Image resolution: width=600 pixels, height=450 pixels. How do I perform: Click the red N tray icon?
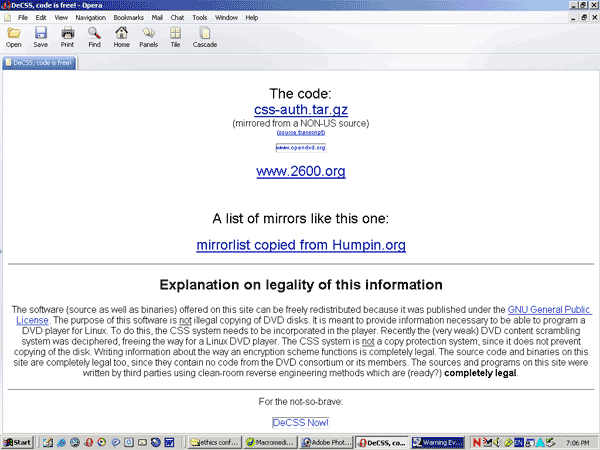(476, 443)
